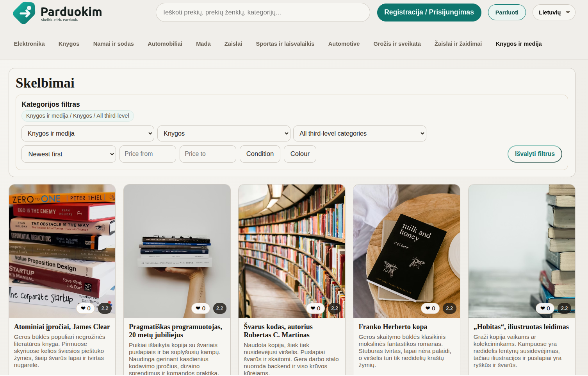Viewport: 588px width, 376px height.
Task: Like the Atominiai įpročiai listing heart
Action: (86, 308)
